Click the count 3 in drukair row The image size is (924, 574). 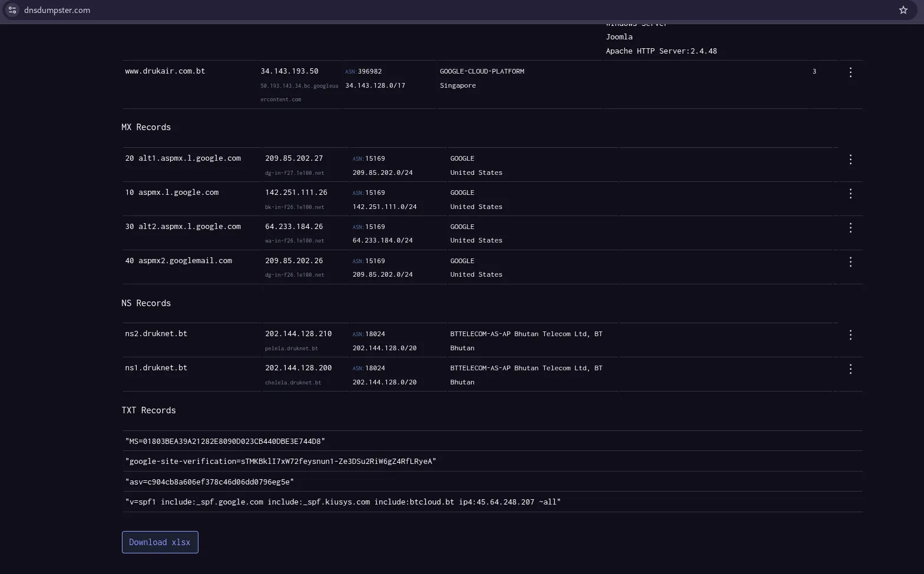pos(814,71)
